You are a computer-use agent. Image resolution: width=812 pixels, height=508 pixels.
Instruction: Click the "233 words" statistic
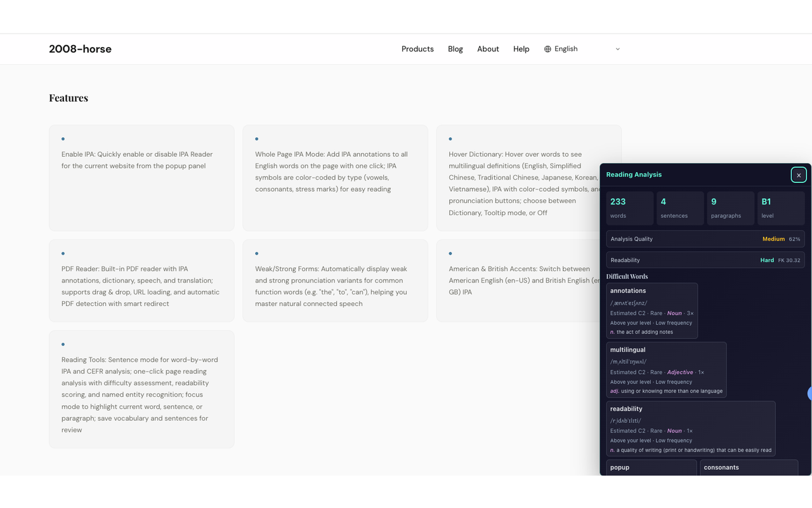coord(630,208)
